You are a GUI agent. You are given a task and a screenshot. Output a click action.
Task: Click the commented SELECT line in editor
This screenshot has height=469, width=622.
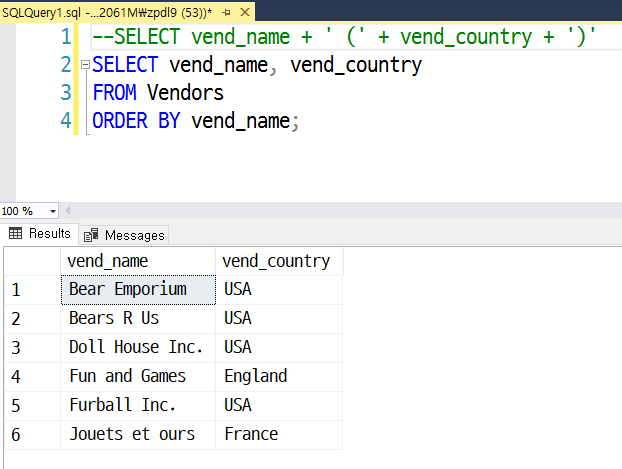(344, 37)
